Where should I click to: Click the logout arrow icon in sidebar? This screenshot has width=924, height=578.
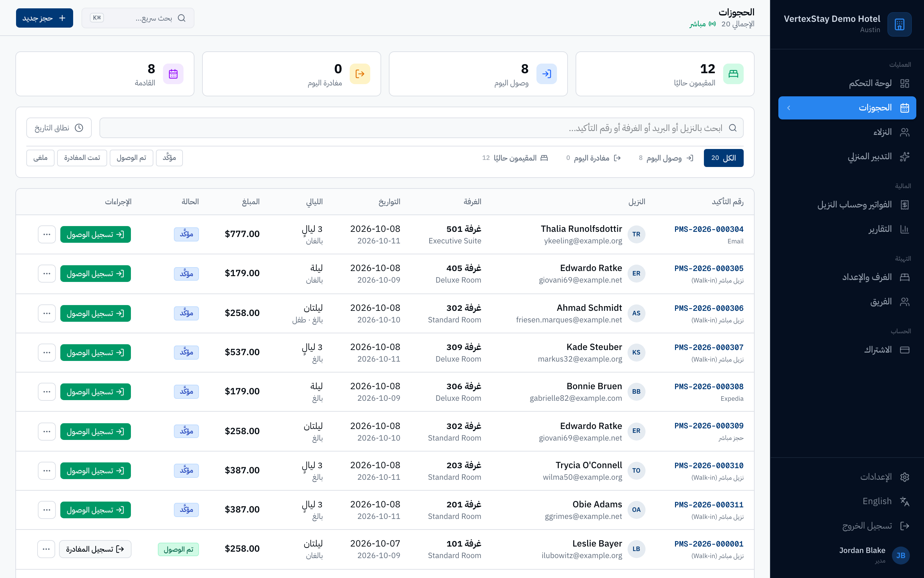click(904, 526)
